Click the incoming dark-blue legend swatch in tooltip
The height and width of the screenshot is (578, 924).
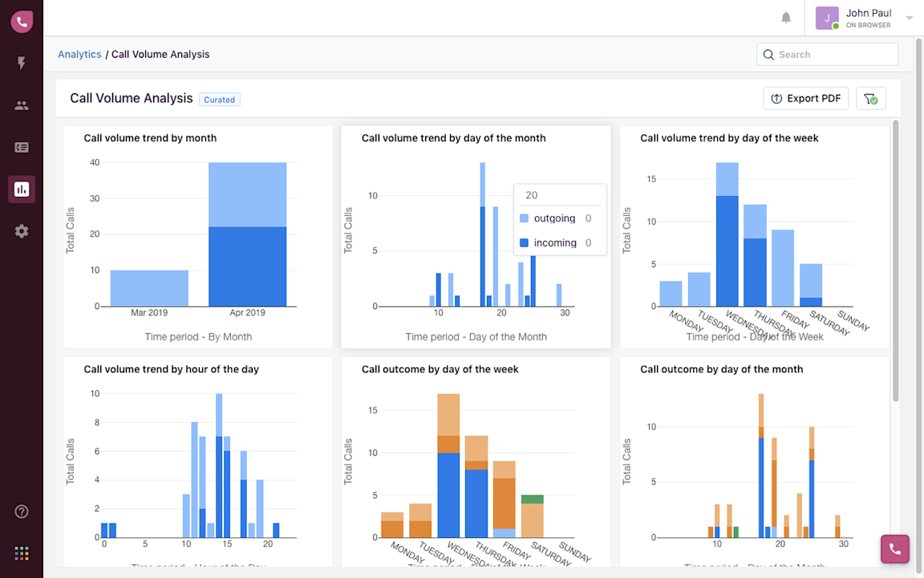click(524, 243)
